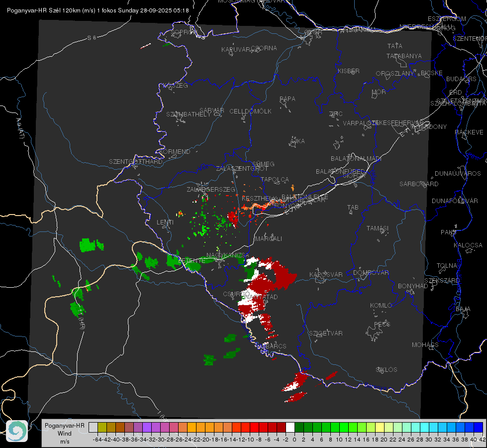Select the CELLDOMOLK label
Screen dimensions: 487x448
[x=250, y=112]
